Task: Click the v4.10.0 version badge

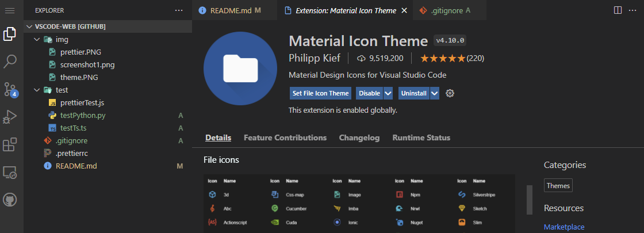Action: pos(450,41)
